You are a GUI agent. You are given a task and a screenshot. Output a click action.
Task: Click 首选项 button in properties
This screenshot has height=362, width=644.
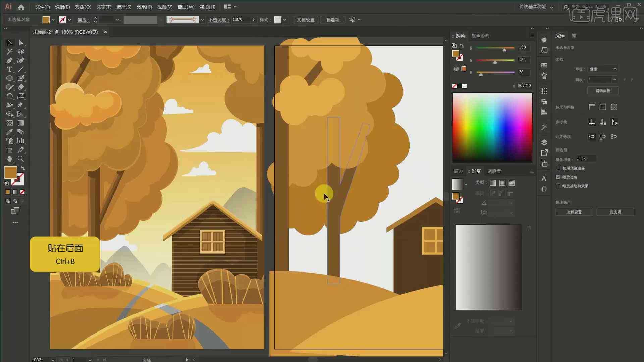[616, 212]
